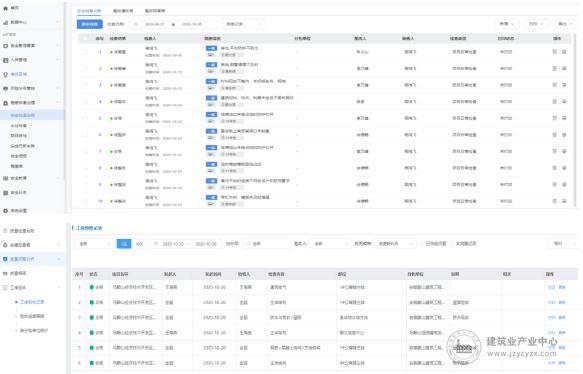583x374 pixels.
Task: Open the document icon in upper table row 2
Action: 554,68
